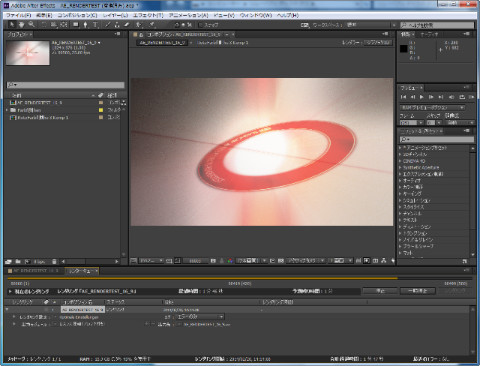Image resolution: width=480 pixels, height=366 pixels.
Task: Click the yellow label swatch of folder row
Action: pyautogui.click(x=101, y=110)
